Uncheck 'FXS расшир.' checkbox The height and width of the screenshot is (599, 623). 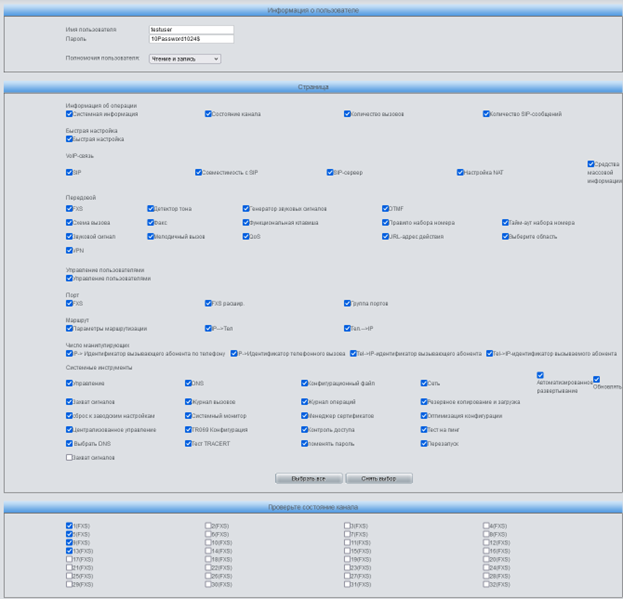pyautogui.click(x=208, y=303)
